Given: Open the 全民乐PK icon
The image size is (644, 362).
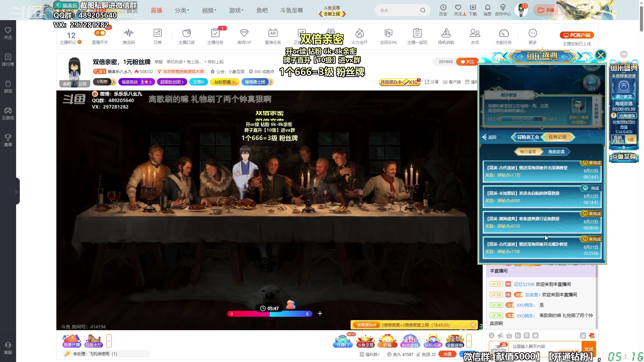Looking at the screenshot, I should pos(388,36).
